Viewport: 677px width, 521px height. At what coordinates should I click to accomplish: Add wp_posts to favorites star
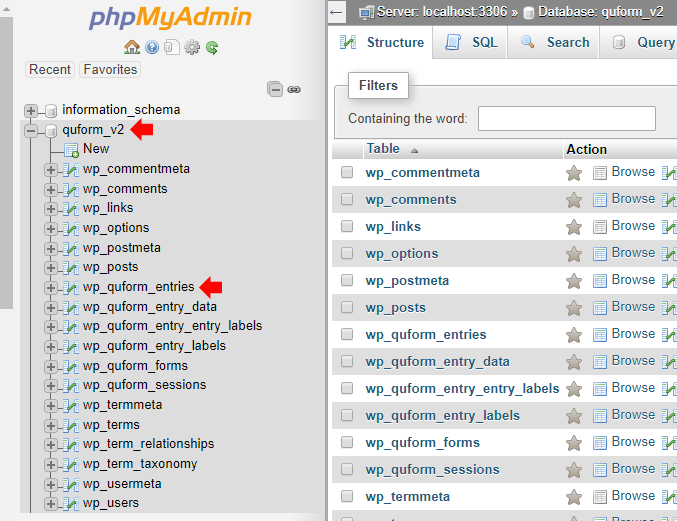574,308
